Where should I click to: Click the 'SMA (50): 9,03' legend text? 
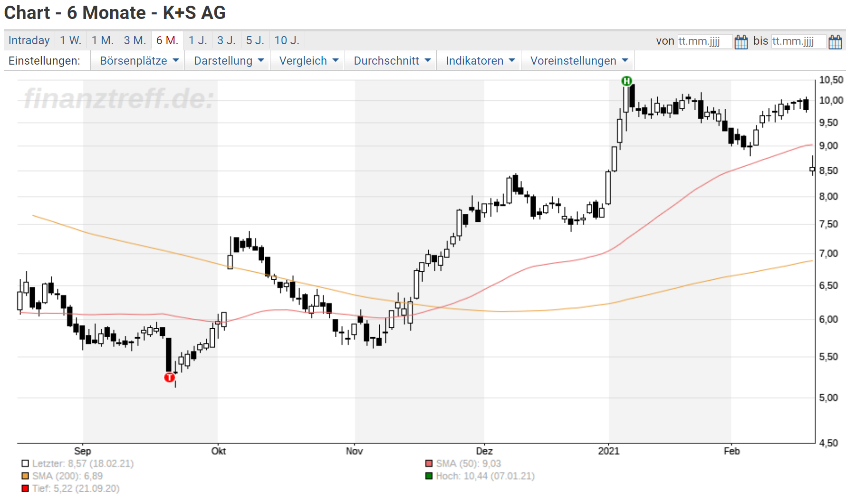point(469,464)
